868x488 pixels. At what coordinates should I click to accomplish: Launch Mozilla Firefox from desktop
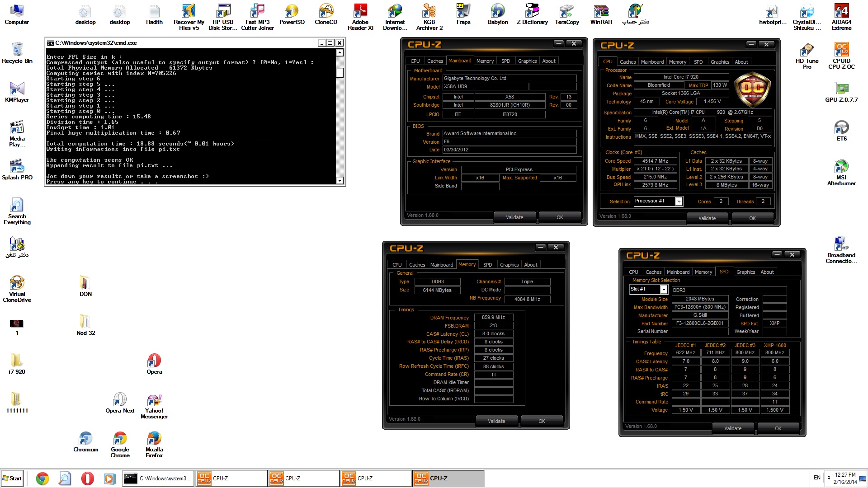154,445
